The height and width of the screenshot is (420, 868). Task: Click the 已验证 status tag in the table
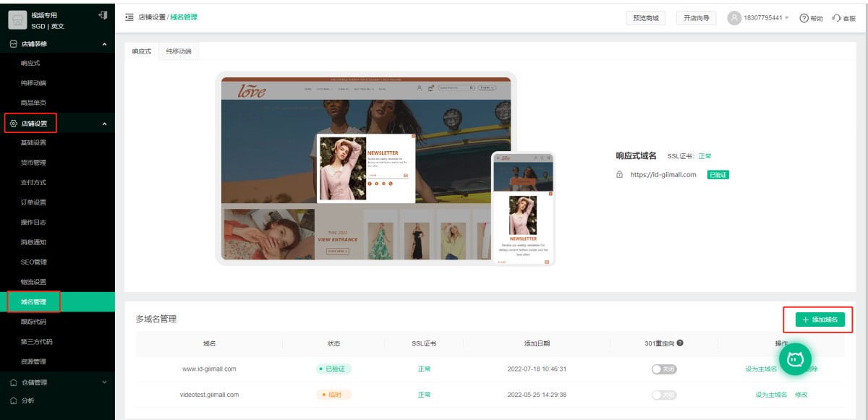(x=333, y=369)
